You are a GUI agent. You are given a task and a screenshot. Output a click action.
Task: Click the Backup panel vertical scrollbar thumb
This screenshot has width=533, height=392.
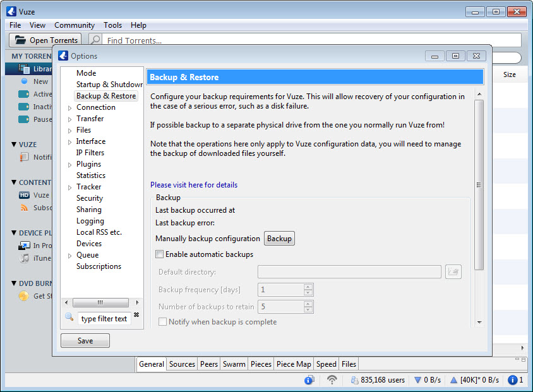coord(479,185)
